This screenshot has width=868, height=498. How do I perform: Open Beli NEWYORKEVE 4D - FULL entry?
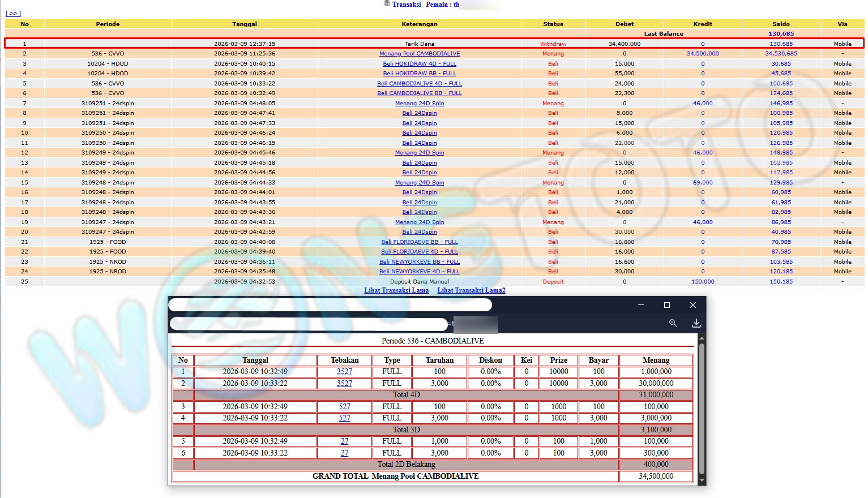(419, 272)
